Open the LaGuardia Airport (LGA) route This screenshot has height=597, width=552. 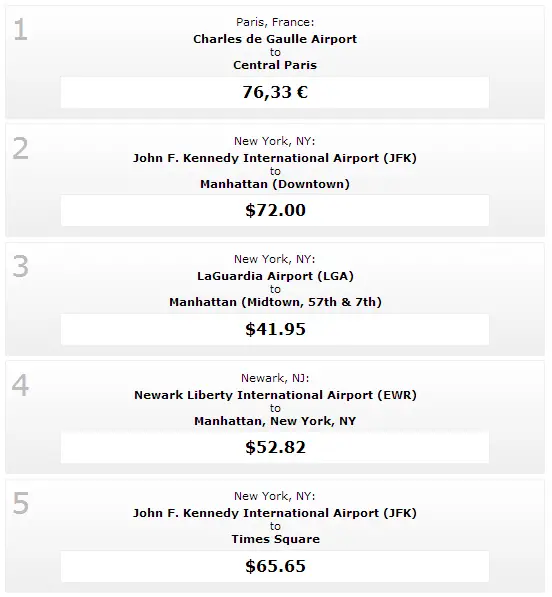point(275,276)
